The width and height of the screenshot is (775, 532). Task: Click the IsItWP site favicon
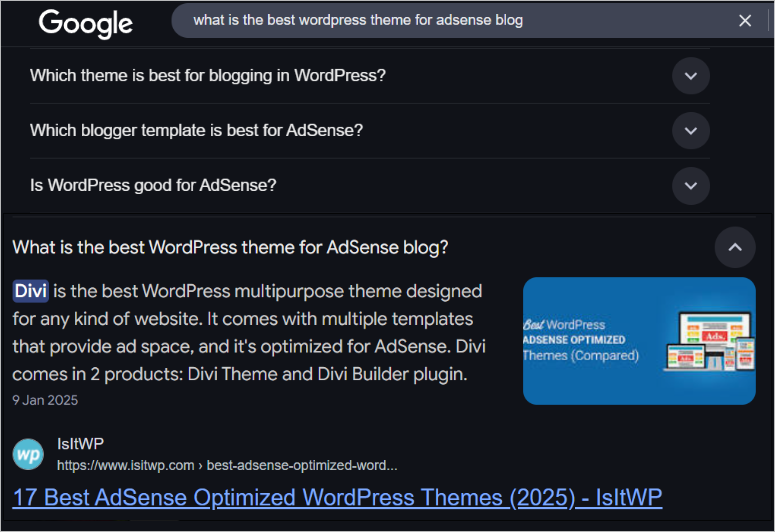pyautogui.click(x=28, y=454)
